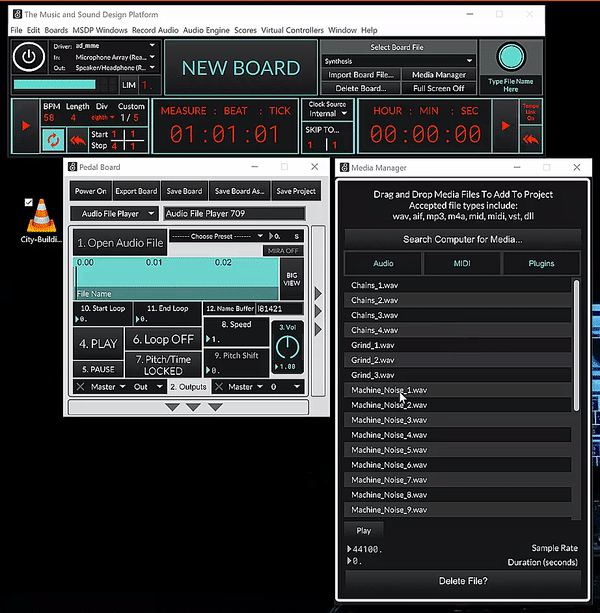Click the Save Project button
Viewport: 600px width, 613px height.
pyautogui.click(x=296, y=191)
